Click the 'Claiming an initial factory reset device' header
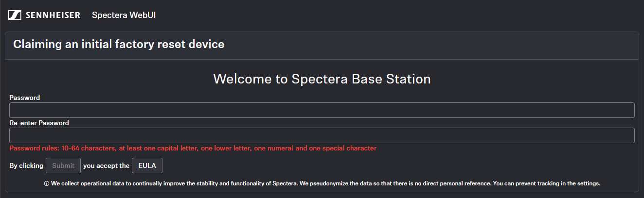The height and width of the screenshot is (198, 644). pyautogui.click(x=119, y=45)
